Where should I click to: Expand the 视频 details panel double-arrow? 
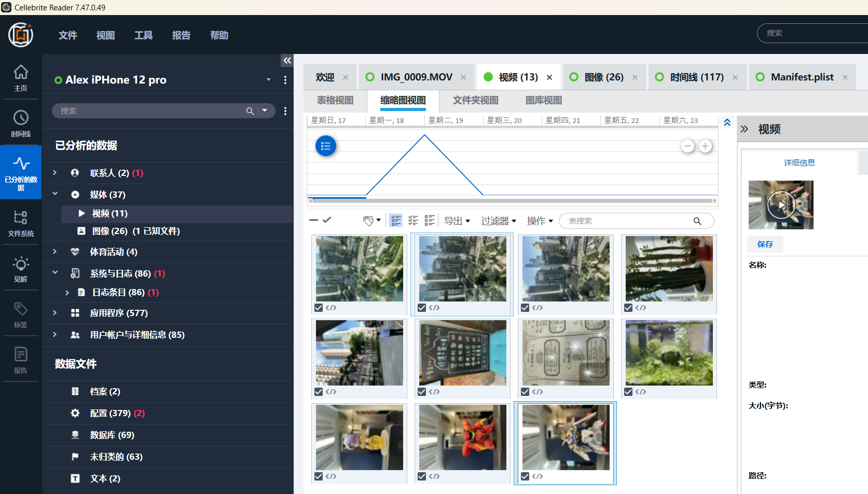point(745,129)
